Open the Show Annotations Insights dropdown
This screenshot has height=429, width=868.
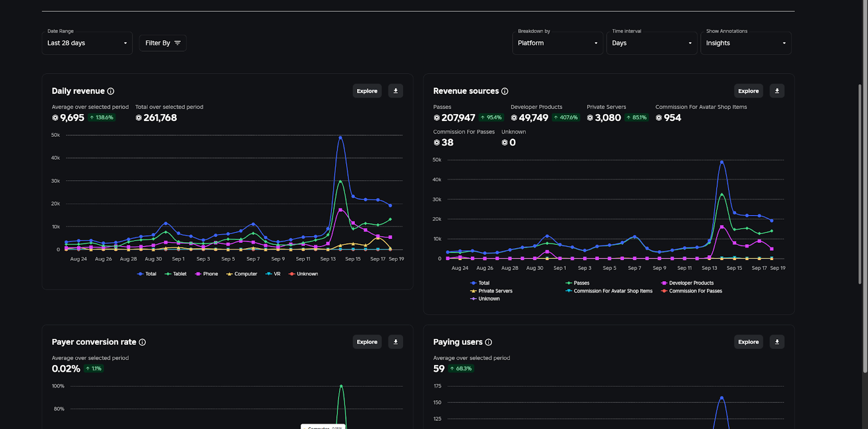point(745,43)
